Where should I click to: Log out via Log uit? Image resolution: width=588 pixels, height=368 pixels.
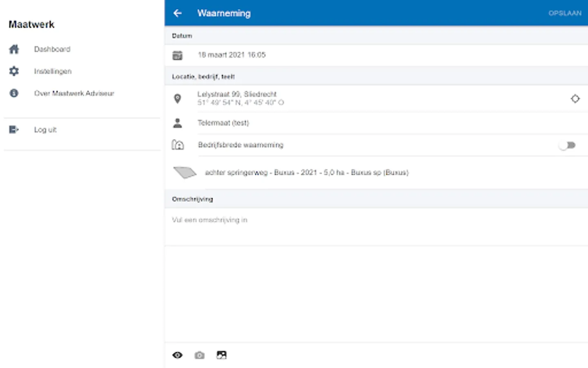(x=45, y=130)
